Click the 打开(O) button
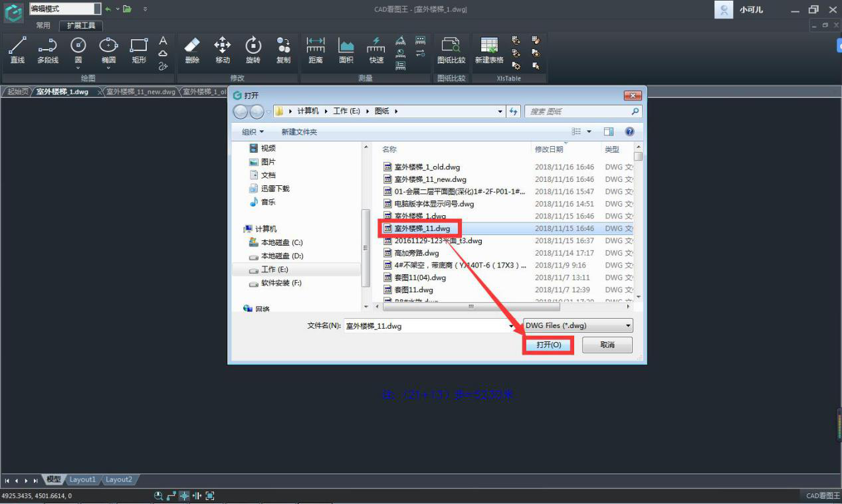The height and width of the screenshot is (504, 842). [x=548, y=345]
